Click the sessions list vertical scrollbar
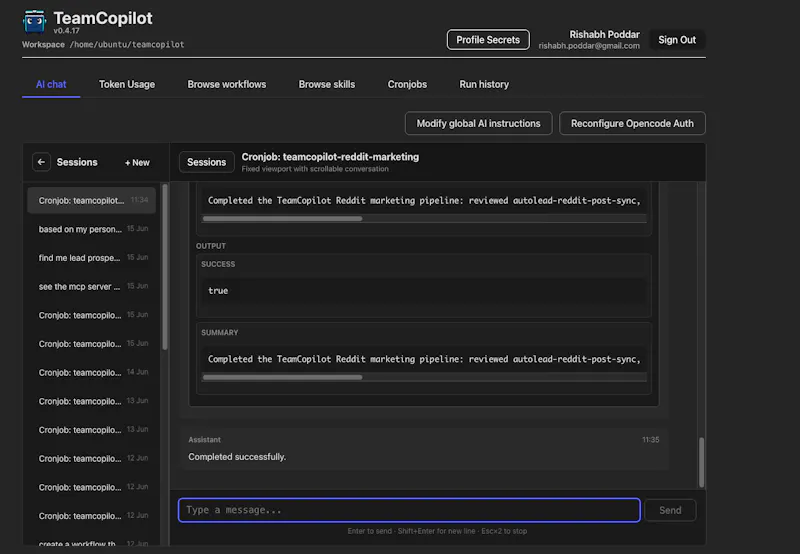Image resolution: width=800 pixels, height=554 pixels. pos(165,267)
